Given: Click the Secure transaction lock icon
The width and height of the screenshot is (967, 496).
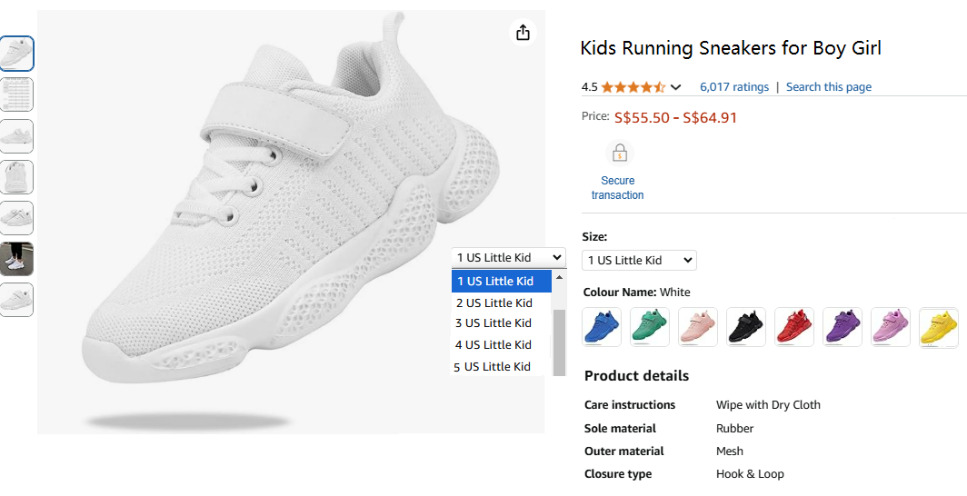Looking at the screenshot, I should pyautogui.click(x=619, y=154).
